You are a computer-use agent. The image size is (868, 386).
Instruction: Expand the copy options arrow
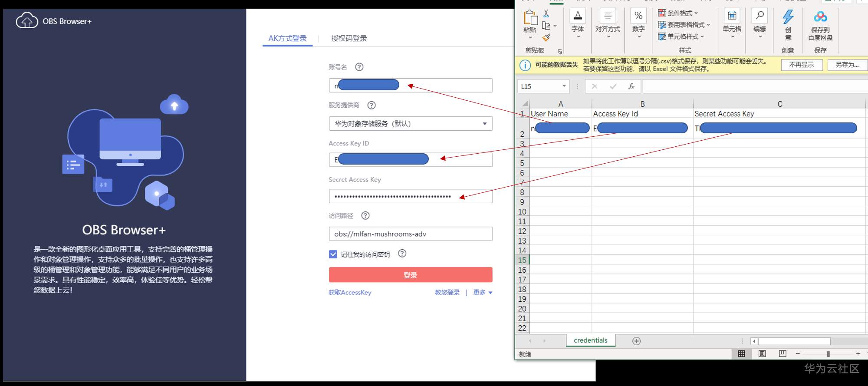click(555, 26)
